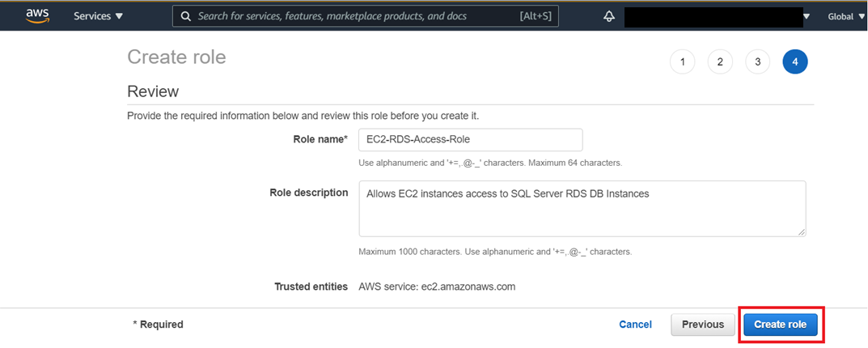
Task: Open the Services dropdown menu
Action: [x=99, y=17]
